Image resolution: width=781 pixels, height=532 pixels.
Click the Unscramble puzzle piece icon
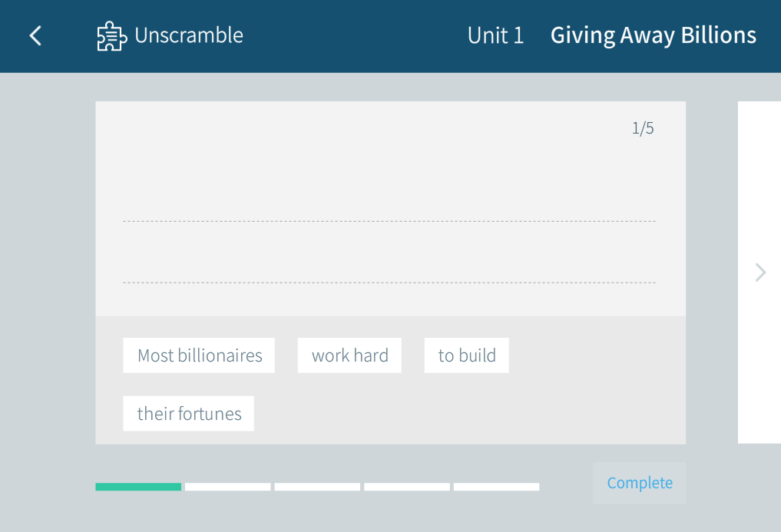click(x=111, y=36)
